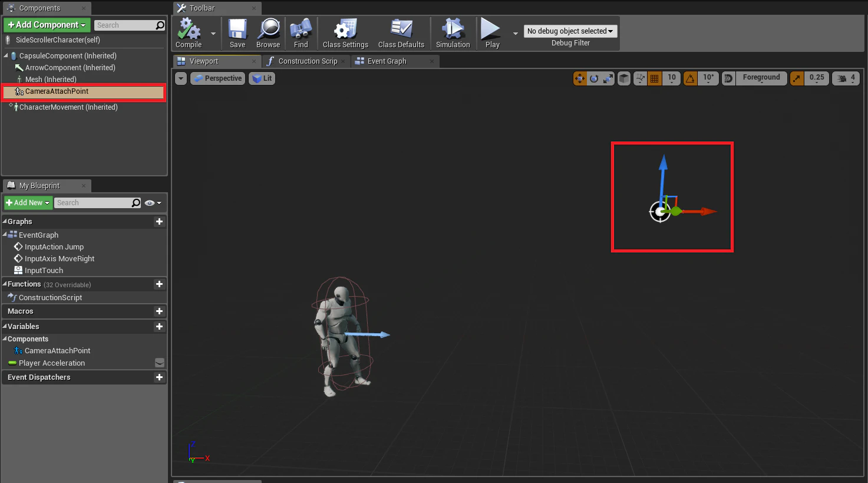The image size is (868, 483).
Task: Toggle rotation snap angle icon
Action: 691,78
